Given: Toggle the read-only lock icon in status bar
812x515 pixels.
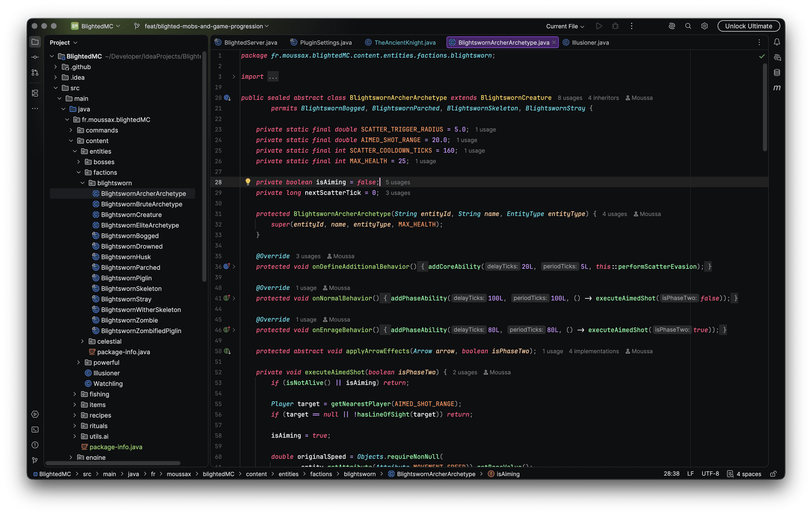Looking at the screenshot, I should pyautogui.click(x=773, y=474).
